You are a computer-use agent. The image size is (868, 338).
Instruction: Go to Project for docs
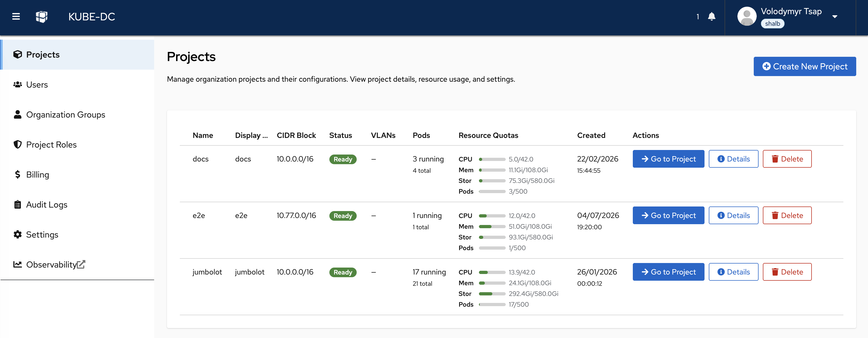668,159
